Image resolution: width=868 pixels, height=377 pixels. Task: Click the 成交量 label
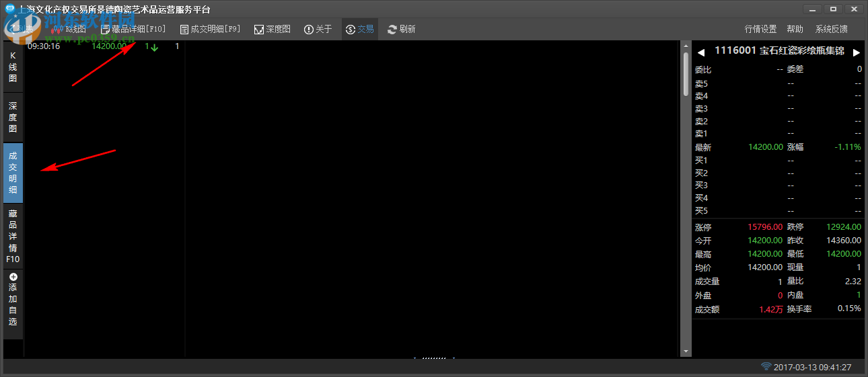[707, 282]
